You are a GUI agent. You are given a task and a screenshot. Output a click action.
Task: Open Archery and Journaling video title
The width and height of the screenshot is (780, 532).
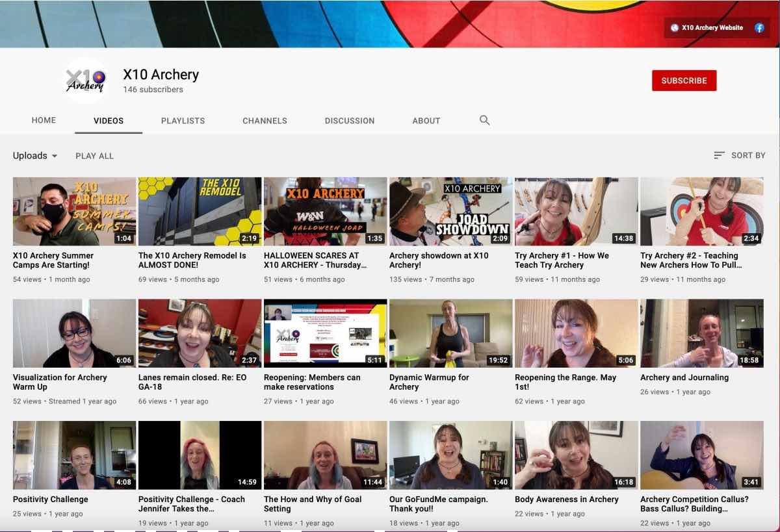684,377
